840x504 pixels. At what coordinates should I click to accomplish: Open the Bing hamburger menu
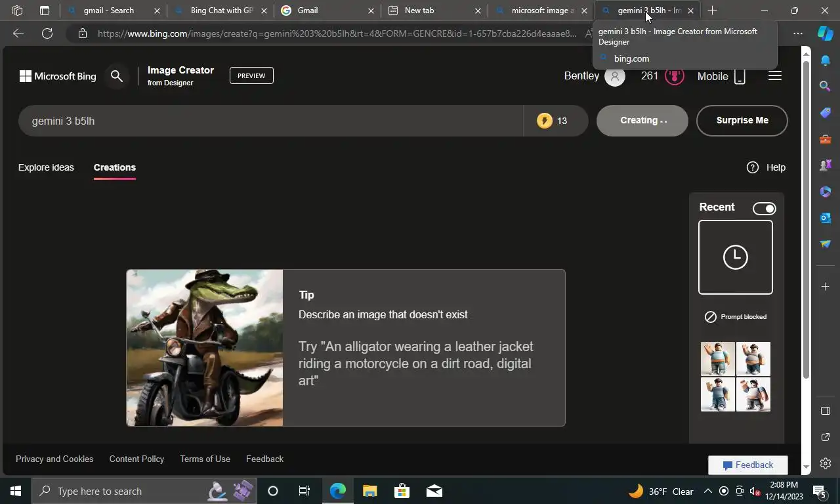pos(775,76)
